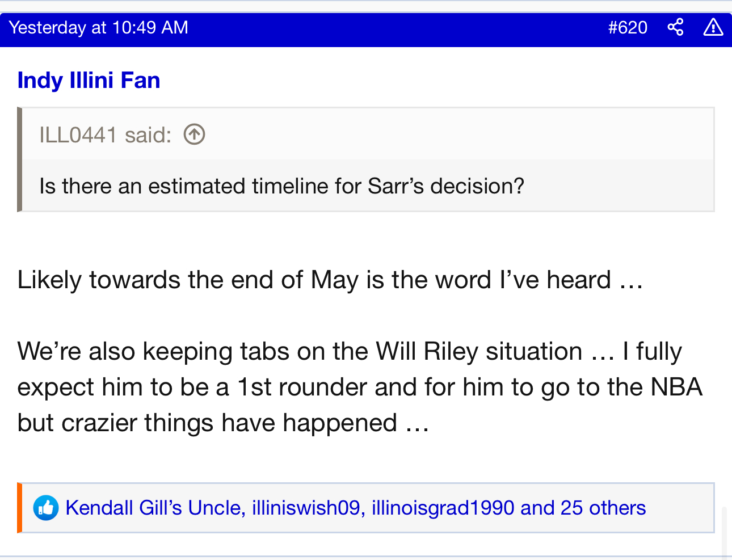Open illinoisgrad1990 user profile
732x560 pixels.
coord(443,508)
